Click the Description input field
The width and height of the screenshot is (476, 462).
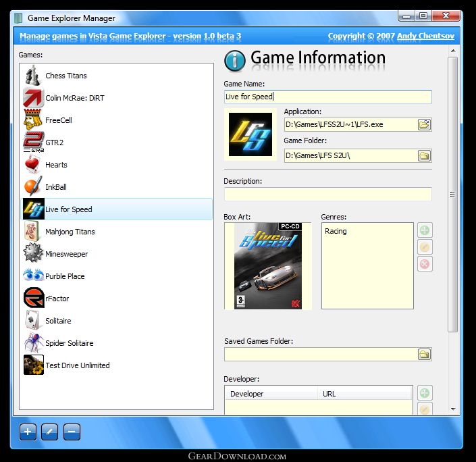point(328,194)
